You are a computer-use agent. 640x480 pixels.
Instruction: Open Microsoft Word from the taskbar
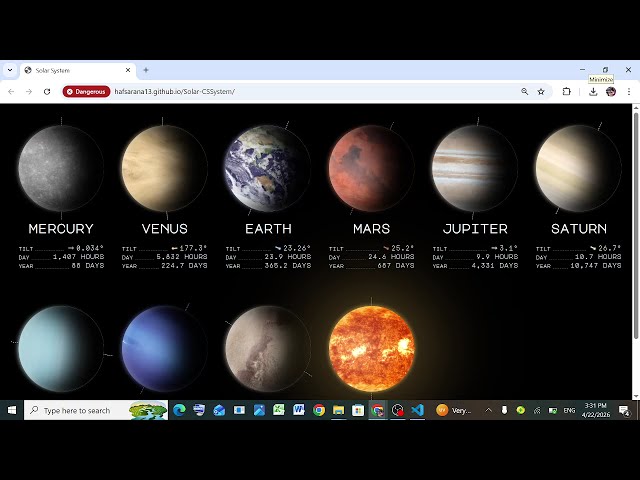(x=299, y=410)
